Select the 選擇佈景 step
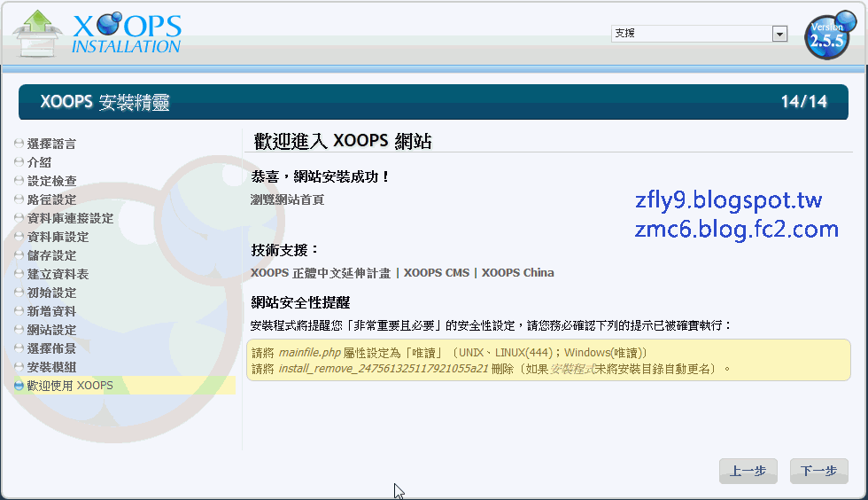 tap(52, 348)
